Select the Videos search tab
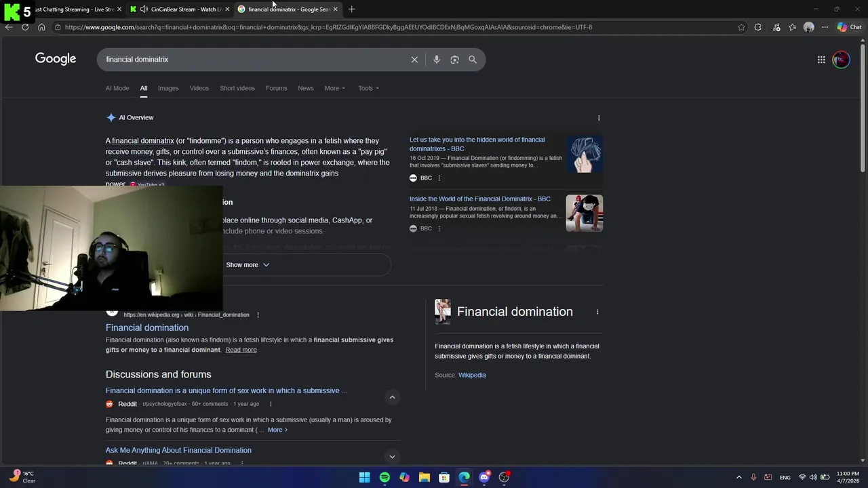 pos(199,88)
